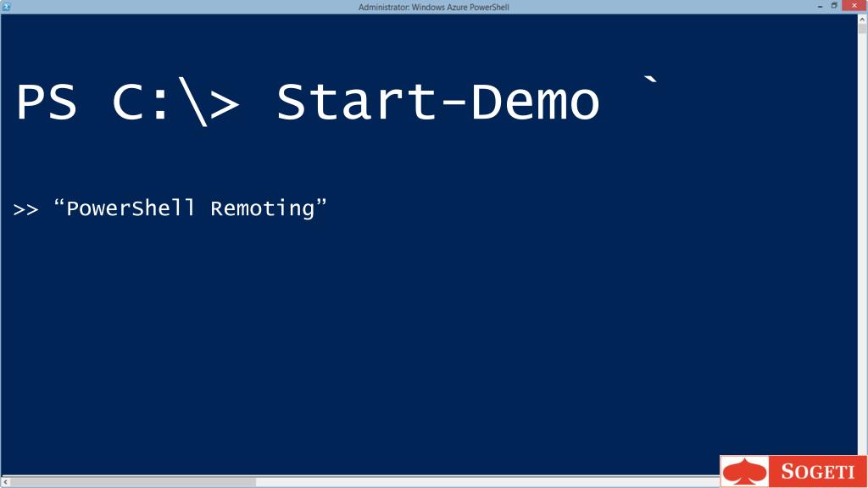Click the horizontal scrollbar thumb
The height and width of the screenshot is (488, 868).
coord(133,482)
